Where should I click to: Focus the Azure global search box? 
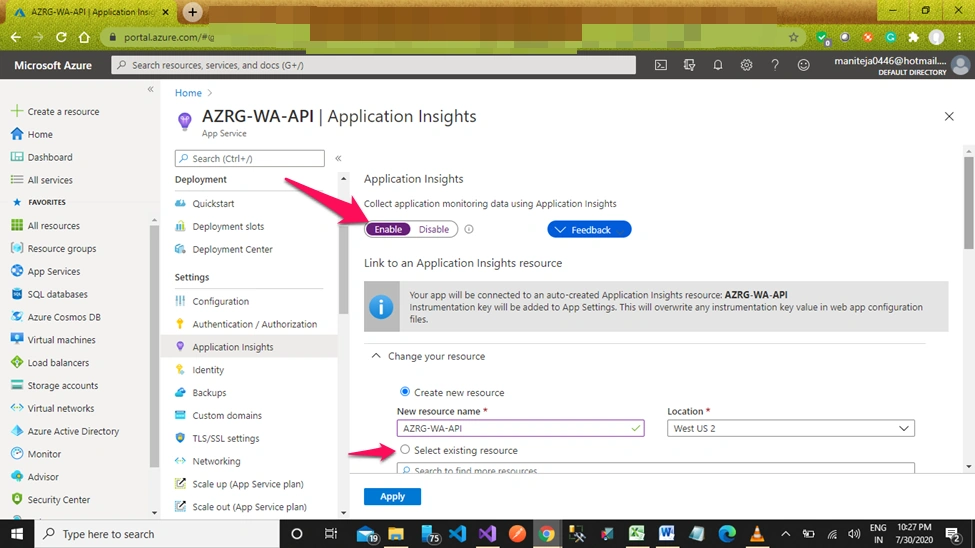(x=374, y=65)
